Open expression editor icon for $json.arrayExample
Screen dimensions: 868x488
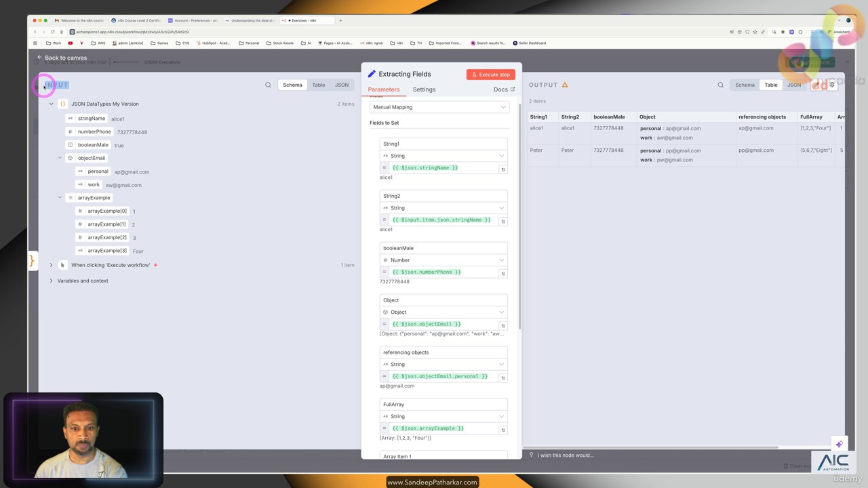[503, 430]
